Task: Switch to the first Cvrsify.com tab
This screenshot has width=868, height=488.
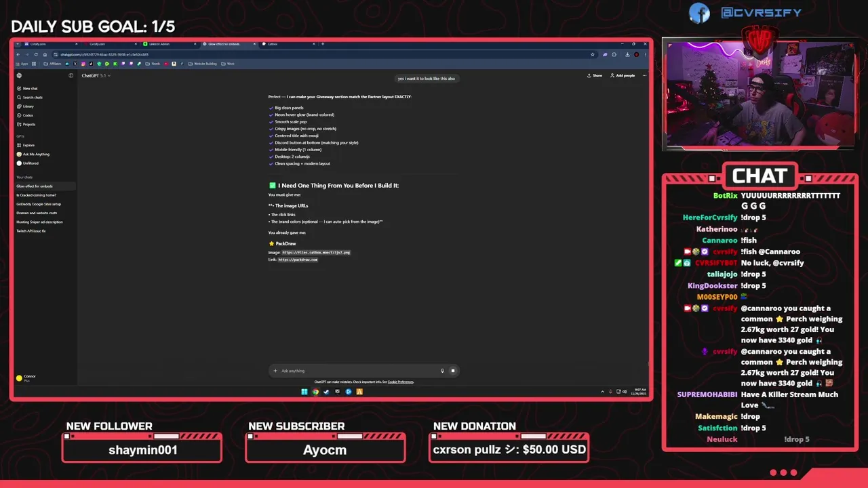Action: [x=51, y=44]
